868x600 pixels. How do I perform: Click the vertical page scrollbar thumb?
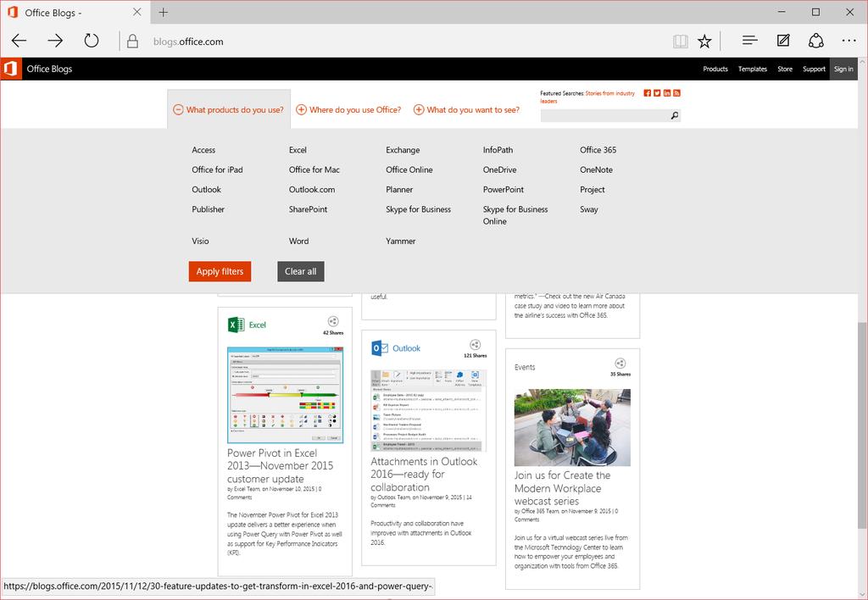coord(862,424)
